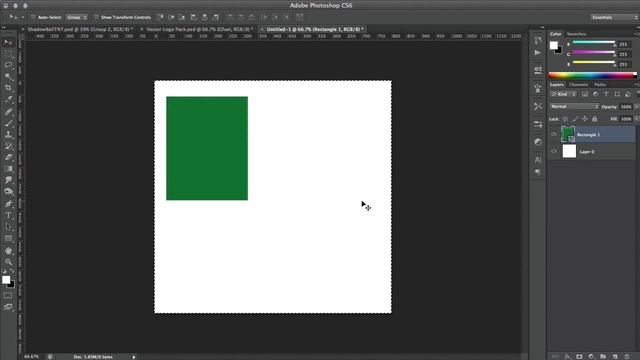Switch to Vector Logo Pack.psd tab
640x360 pixels.
(200, 29)
